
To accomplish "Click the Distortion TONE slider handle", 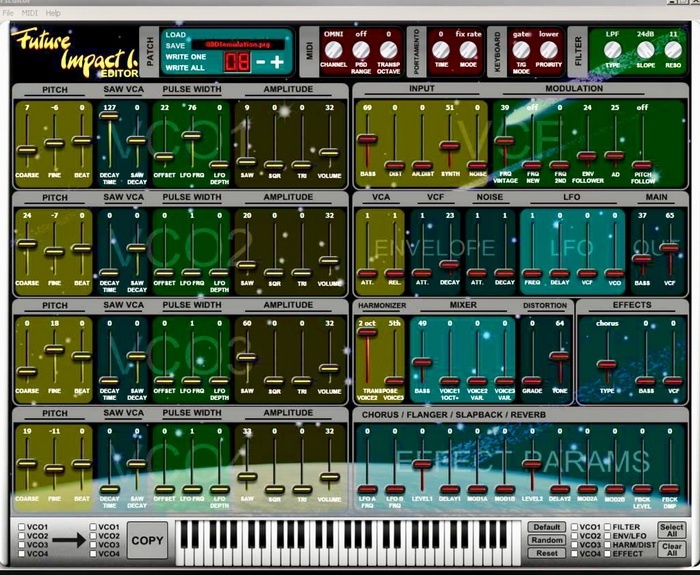I will (x=560, y=356).
